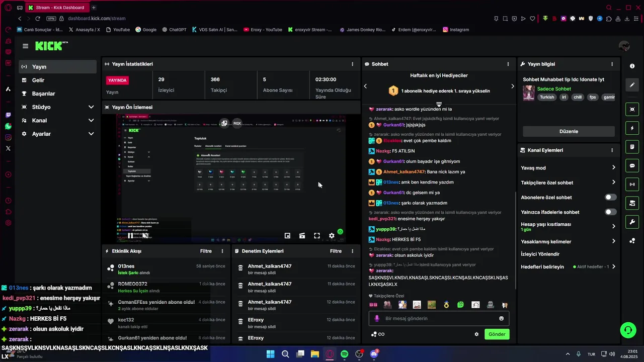Click the lightning bolt icon in right sidebar
This screenshot has height=362, width=644.
point(632,128)
